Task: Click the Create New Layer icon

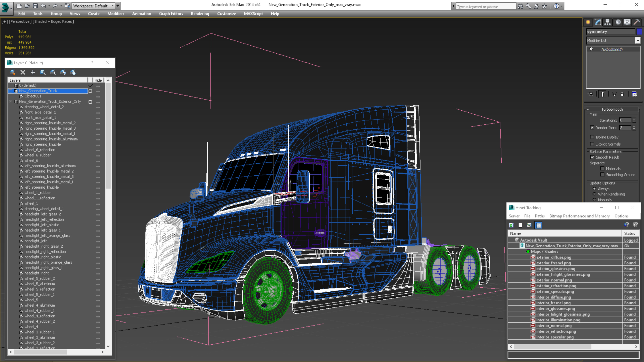Action: tap(13, 72)
